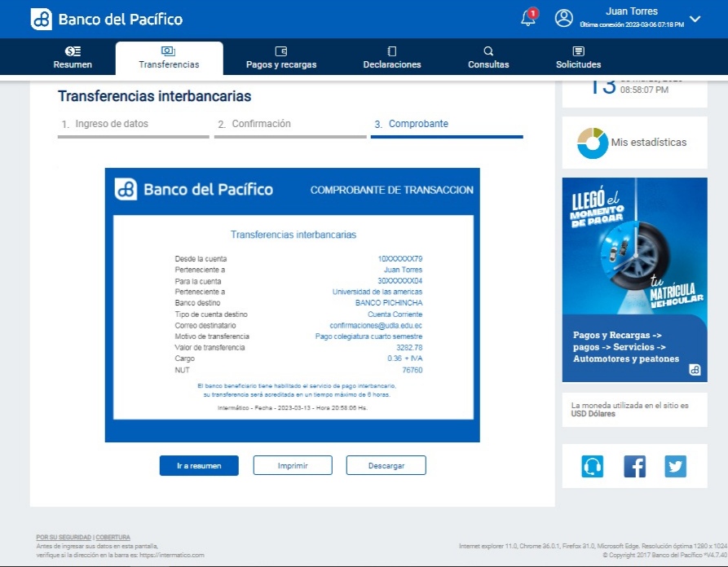Open the Consultas tab
Viewport: 728px width, 567px height.
[488, 58]
